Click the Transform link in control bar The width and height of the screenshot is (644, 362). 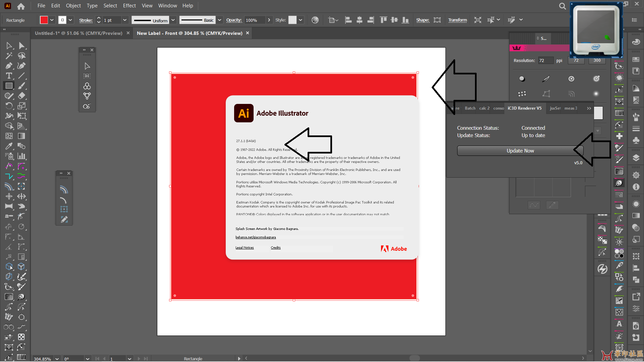[x=458, y=20]
